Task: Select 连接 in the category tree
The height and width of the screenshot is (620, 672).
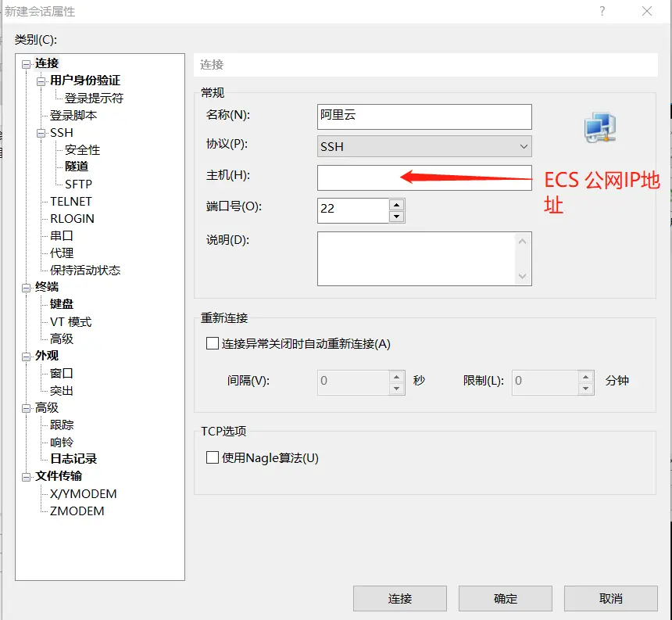Action: pyautogui.click(x=47, y=63)
